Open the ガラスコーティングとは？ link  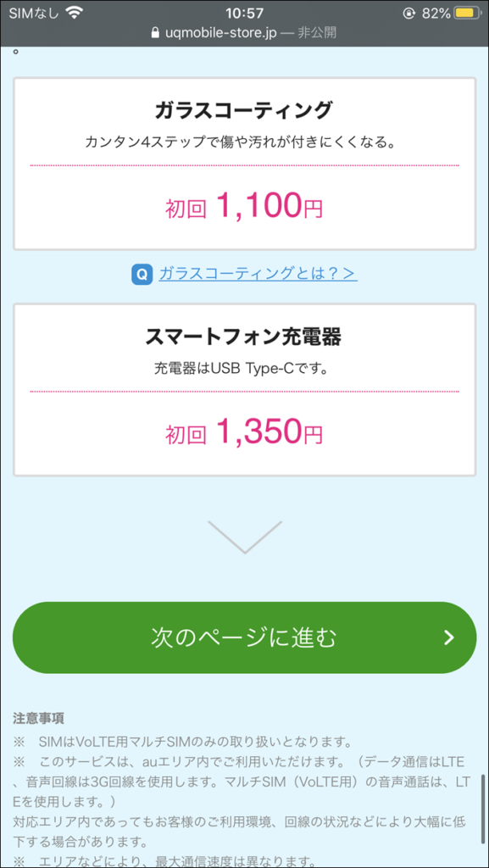[258, 274]
